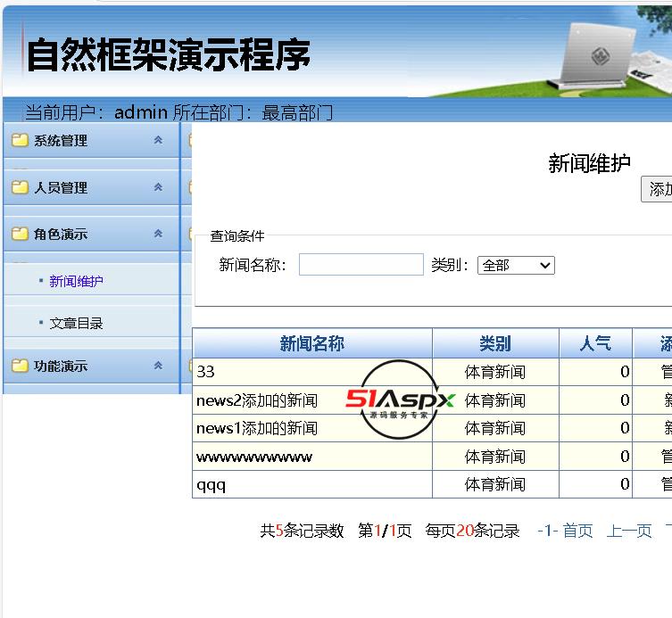This screenshot has width=672, height=618.
Task: Sort by the 新闻名称 column header
Action: [x=311, y=343]
